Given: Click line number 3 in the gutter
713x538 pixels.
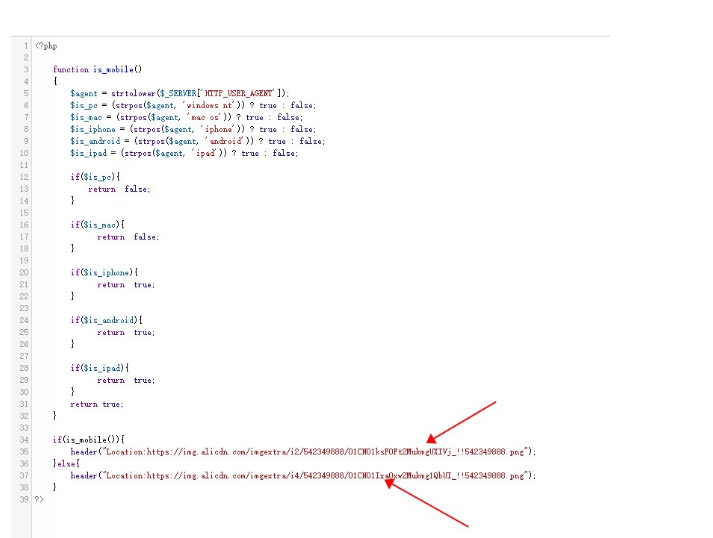Looking at the screenshot, I should (26, 69).
